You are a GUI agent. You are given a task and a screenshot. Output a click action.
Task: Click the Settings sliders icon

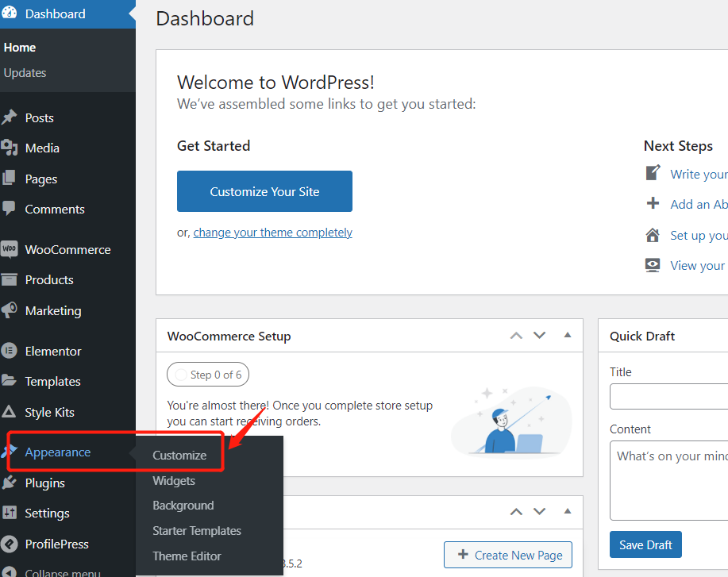click(10, 513)
